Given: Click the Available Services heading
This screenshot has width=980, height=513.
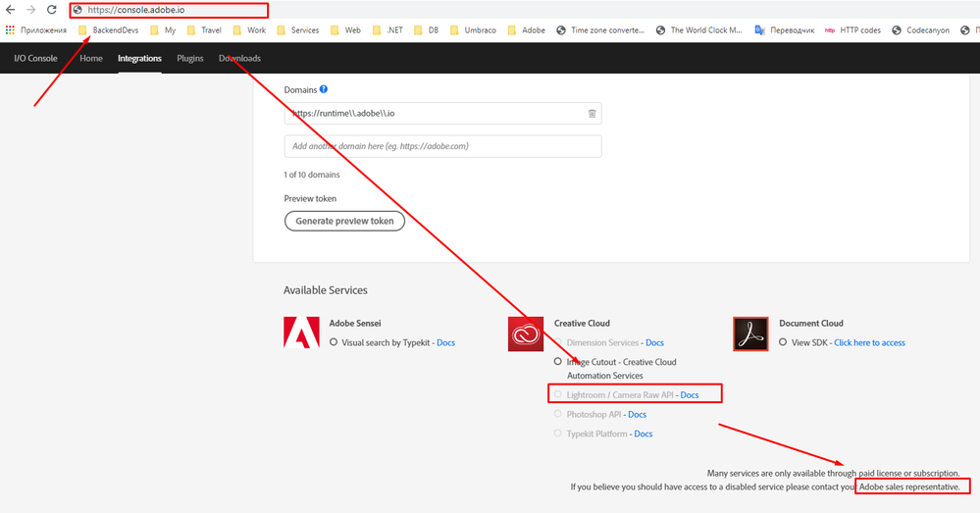Looking at the screenshot, I should pos(326,290).
